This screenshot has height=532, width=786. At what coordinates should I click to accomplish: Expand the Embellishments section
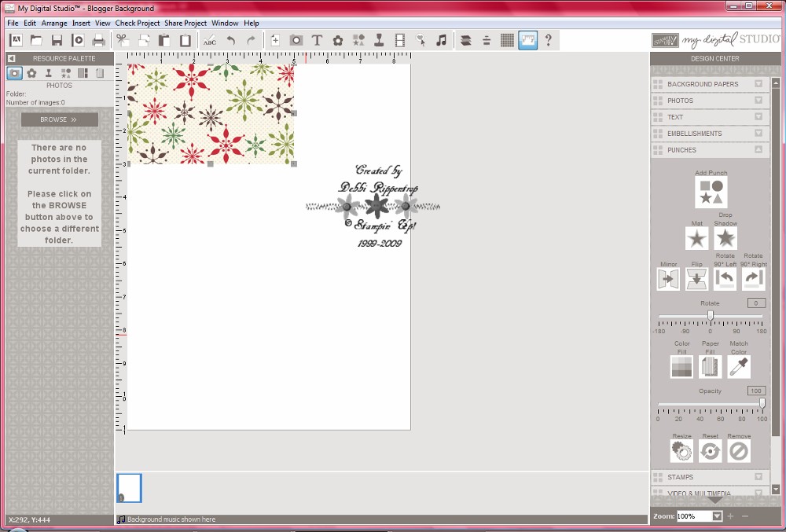(x=710, y=134)
